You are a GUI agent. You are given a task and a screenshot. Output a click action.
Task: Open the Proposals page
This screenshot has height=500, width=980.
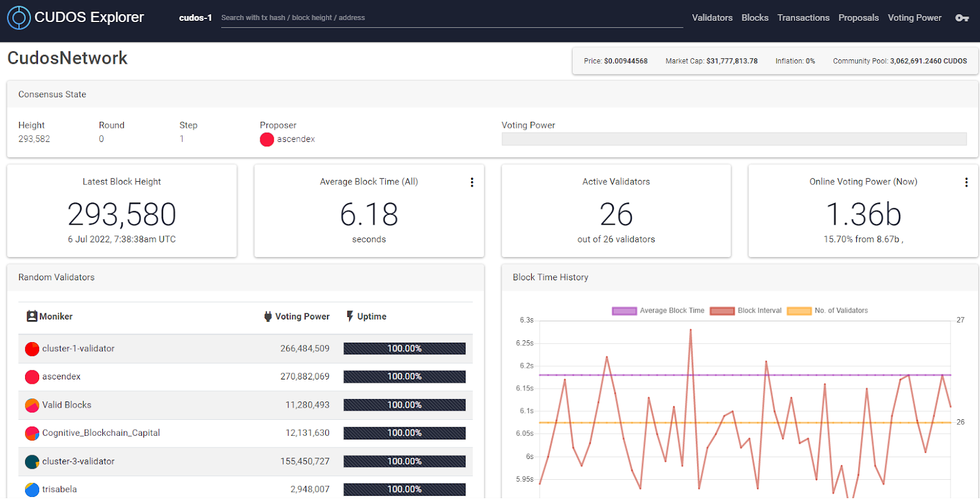point(858,18)
